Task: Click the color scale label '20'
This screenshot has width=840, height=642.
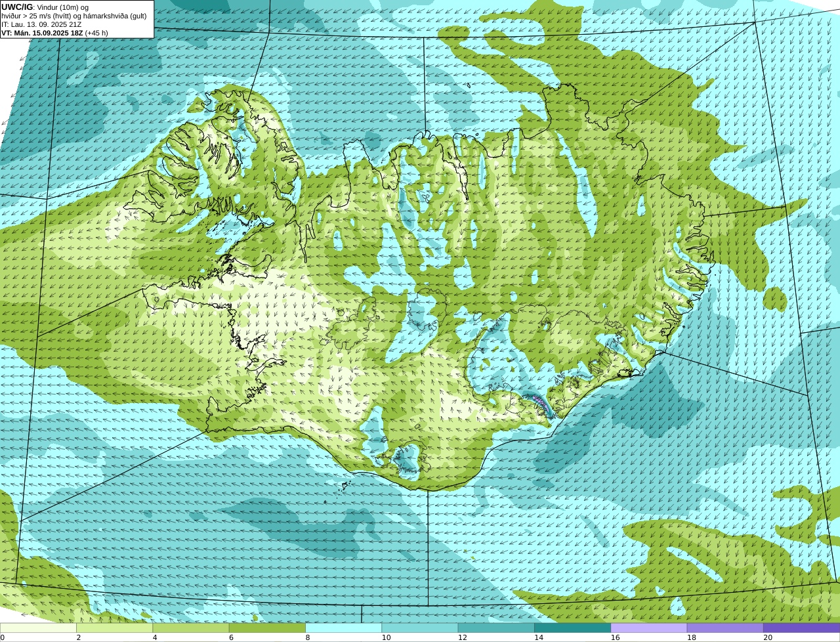Action: point(768,637)
